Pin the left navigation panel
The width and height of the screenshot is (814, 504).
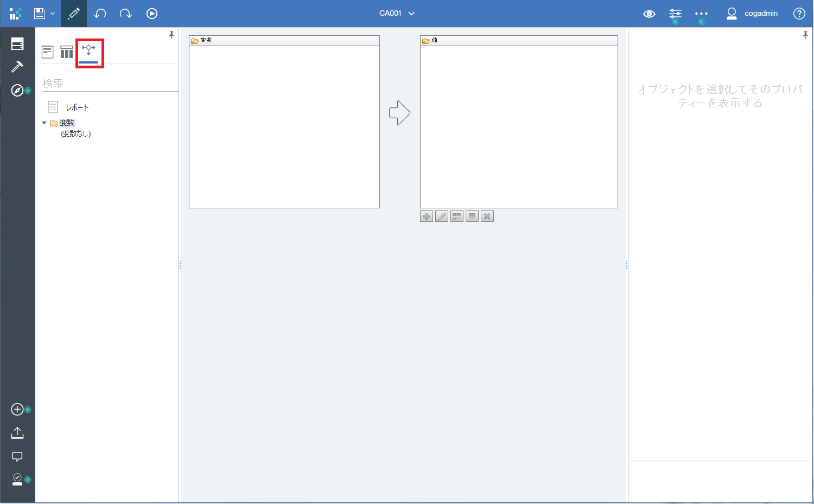coord(171,35)
